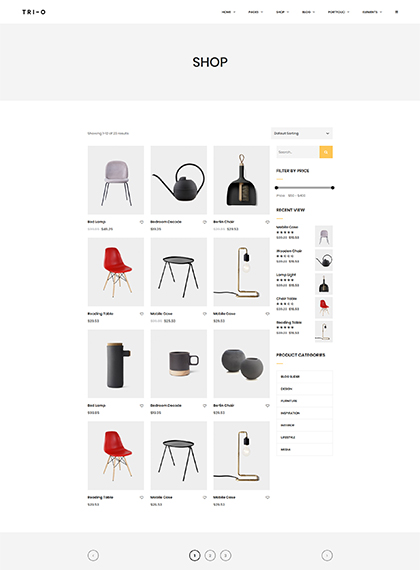420x570 pixels.
Task: Click the sidebar search input field
Action: pos(298,152)
